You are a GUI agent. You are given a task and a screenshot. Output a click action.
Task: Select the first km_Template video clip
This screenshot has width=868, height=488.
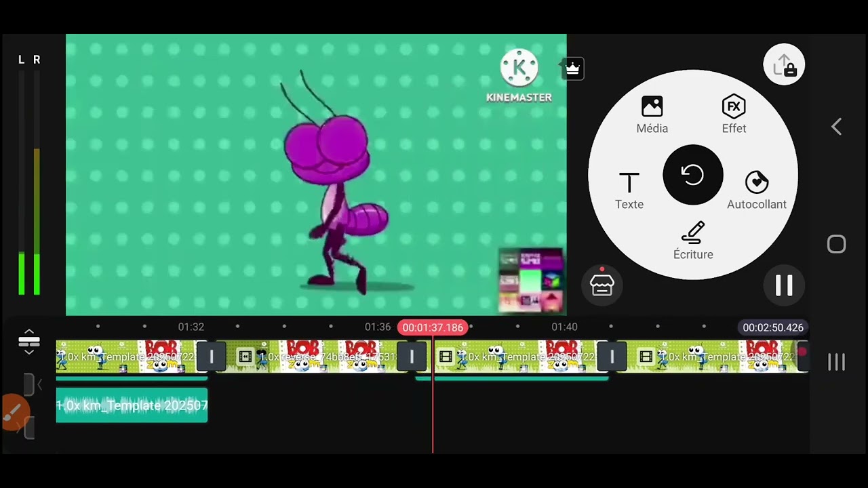(126, 357)
